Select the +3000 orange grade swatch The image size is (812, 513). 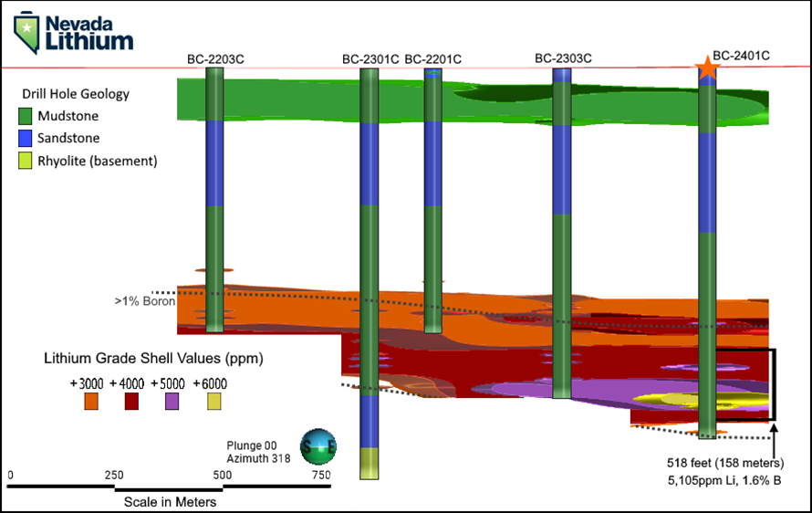[x=91, y=401]
